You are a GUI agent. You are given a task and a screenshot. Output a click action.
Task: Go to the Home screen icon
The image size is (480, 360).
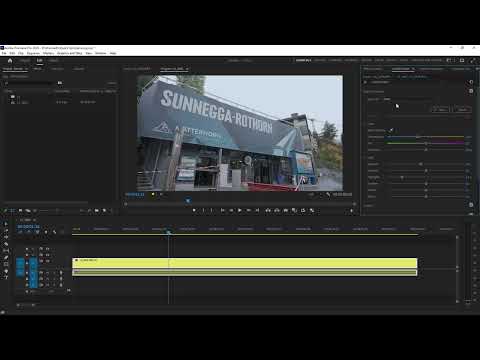[10, 60]
